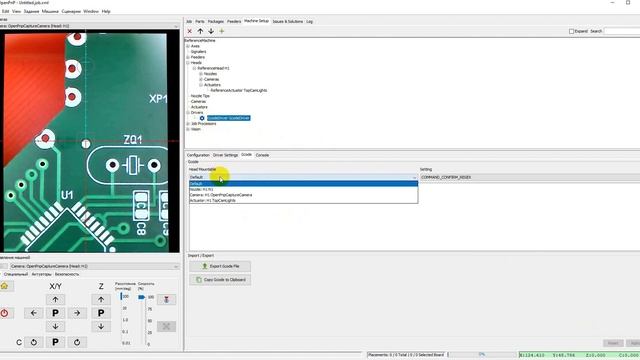Jog X/Y up with the up arrow
Screen dimensions: 640x360
[55, 300]
